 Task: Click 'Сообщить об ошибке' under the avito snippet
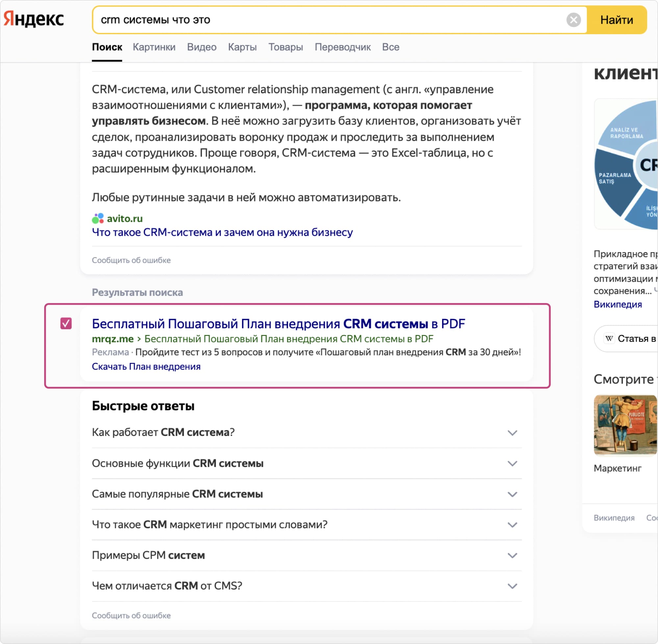[131, 260]
